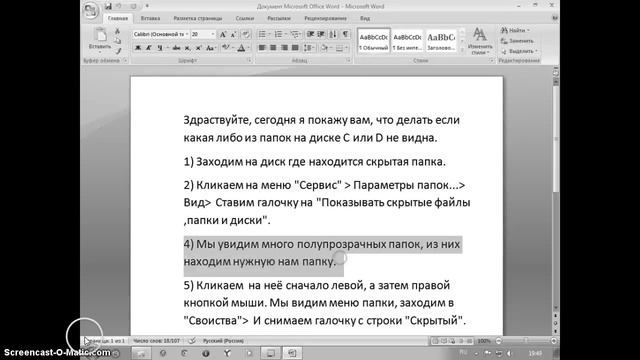Switch to the Главная tab

pyautogui.click(x=118, y=18)
